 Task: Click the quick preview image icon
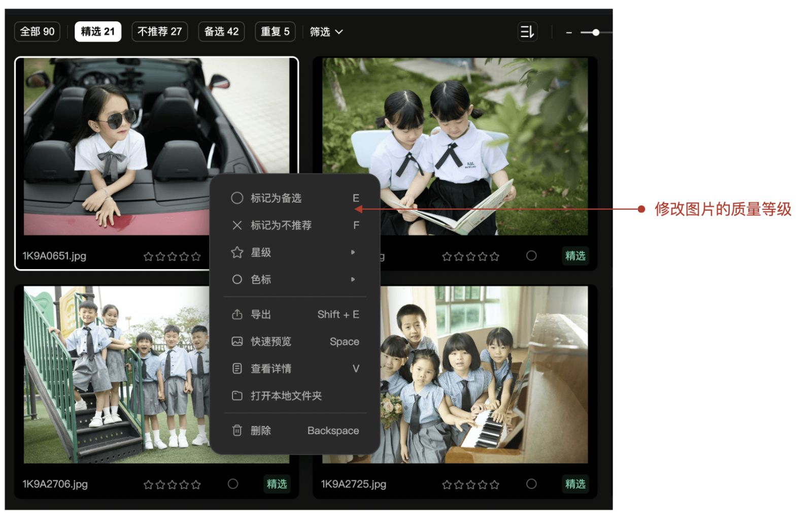coord(237,342)
